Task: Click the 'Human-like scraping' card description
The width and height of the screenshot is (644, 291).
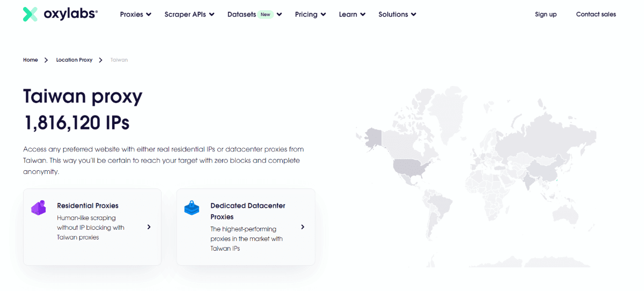Action: (91, 228)
